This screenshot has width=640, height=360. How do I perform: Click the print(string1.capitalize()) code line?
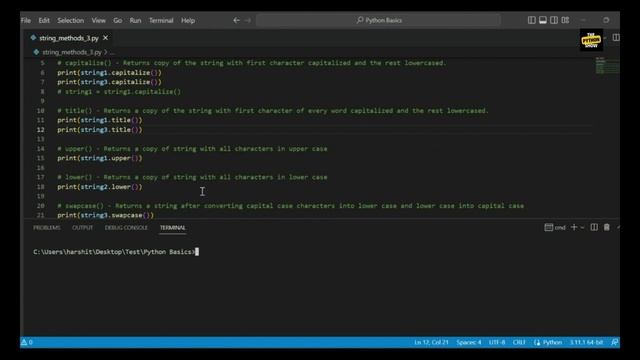109,73
